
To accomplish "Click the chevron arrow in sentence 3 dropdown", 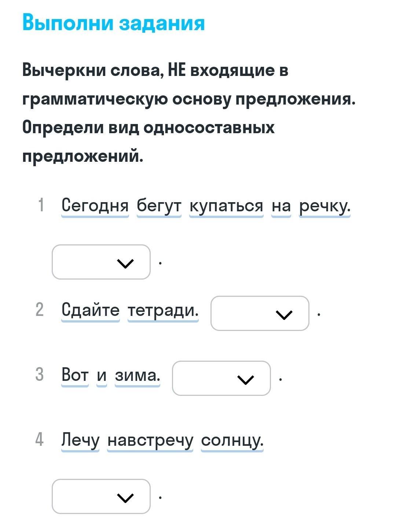I will click(245, 379).
